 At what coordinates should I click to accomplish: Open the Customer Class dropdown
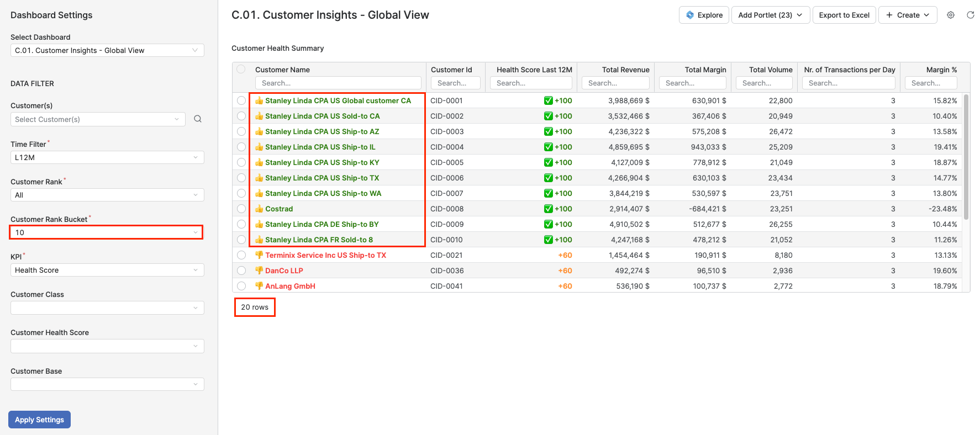(x=107, y=307)
